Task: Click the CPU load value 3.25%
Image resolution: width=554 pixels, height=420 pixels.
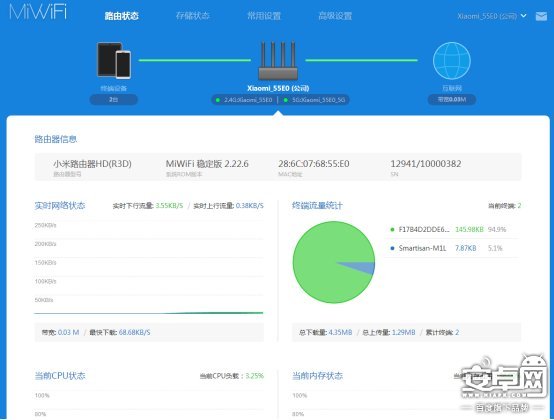Action: pyautogui.click(x=255, y=376)
